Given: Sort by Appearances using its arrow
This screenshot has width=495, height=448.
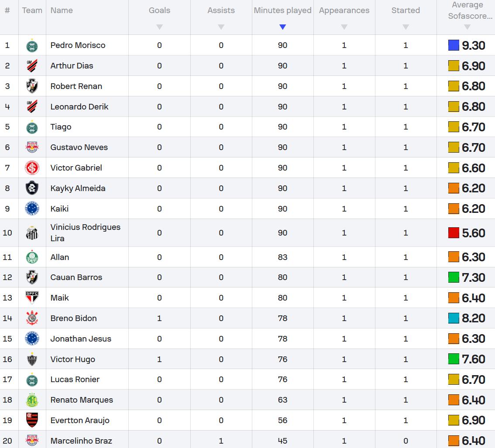Looking at the screenshot, I should [344, 27].
